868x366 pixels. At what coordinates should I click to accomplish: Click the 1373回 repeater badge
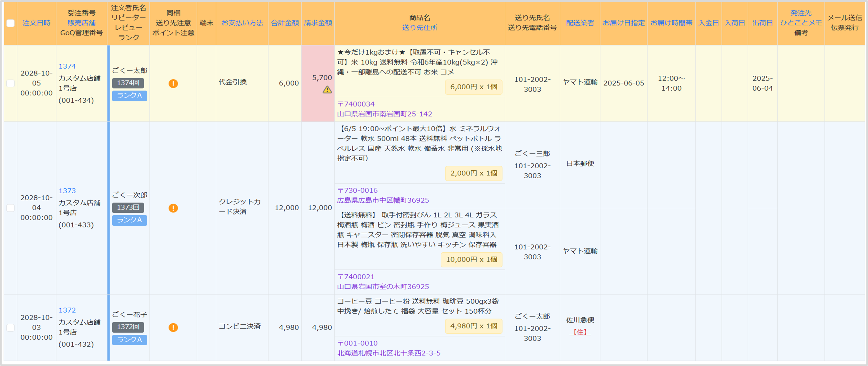(x=128, y=207)
